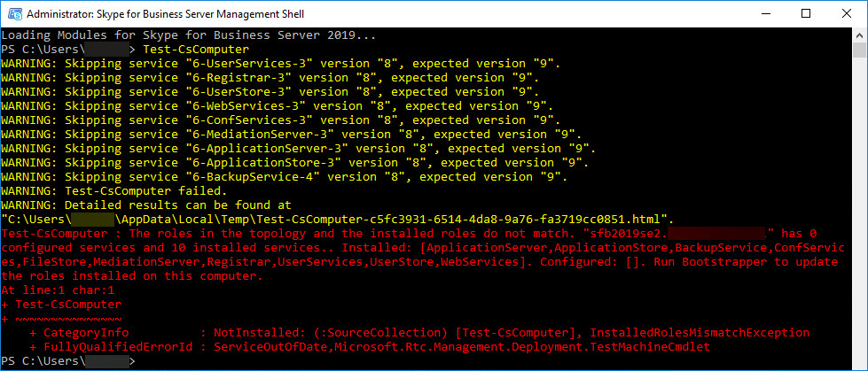This screenshot has width=868, height=371.
Task: Minimize the Management Shell window
Action: (x=767, y=14)
